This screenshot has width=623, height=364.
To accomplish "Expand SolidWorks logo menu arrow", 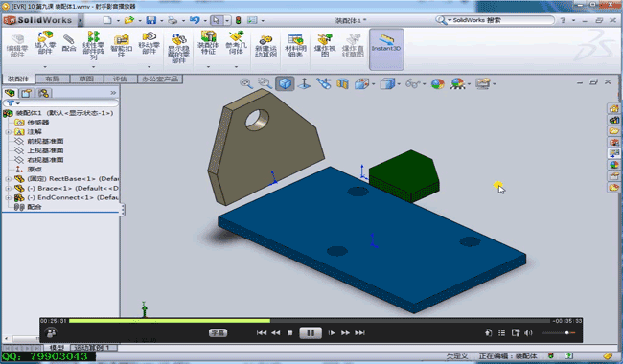I will pos(81,20).
